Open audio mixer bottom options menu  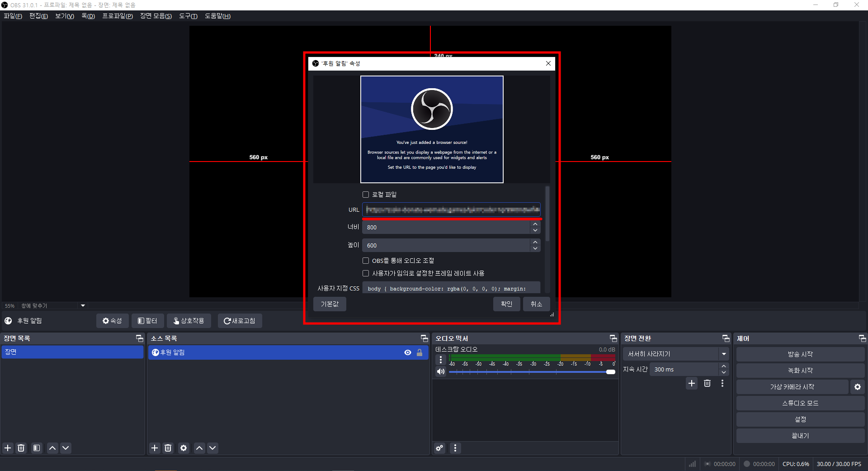[x=455, y=448]
